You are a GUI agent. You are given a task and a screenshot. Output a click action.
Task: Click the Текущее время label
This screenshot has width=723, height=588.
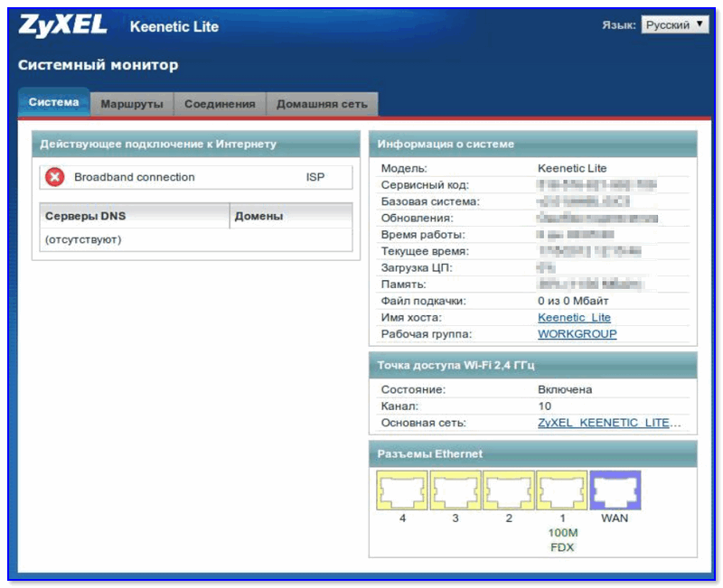[x=425, y=251]
